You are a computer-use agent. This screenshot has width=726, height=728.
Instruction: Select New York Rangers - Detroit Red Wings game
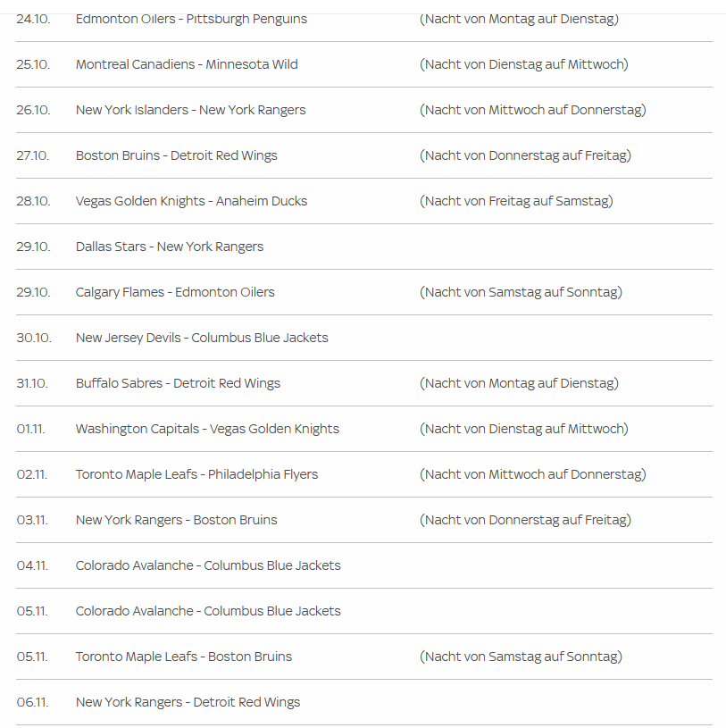[x=188, y=702]
